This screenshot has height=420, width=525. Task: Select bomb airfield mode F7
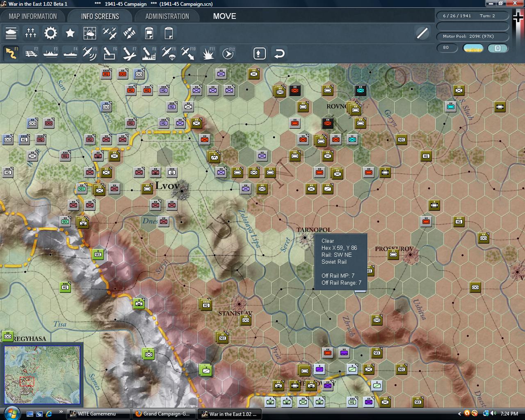point(129,53)
